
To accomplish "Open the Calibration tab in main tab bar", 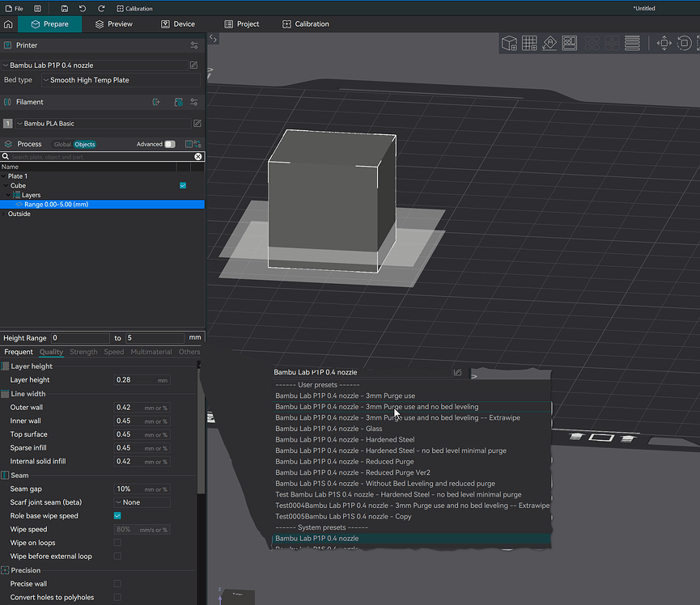I will (x=306, y=24).
